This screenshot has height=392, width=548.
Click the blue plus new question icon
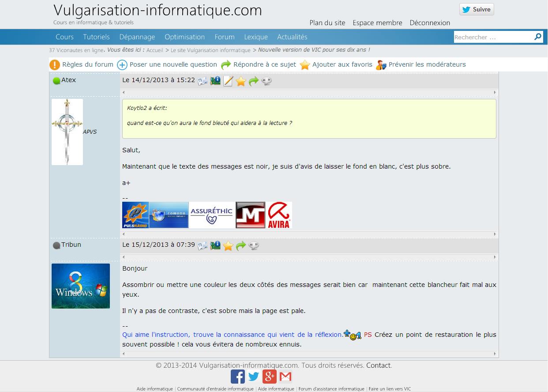point(122,65)
